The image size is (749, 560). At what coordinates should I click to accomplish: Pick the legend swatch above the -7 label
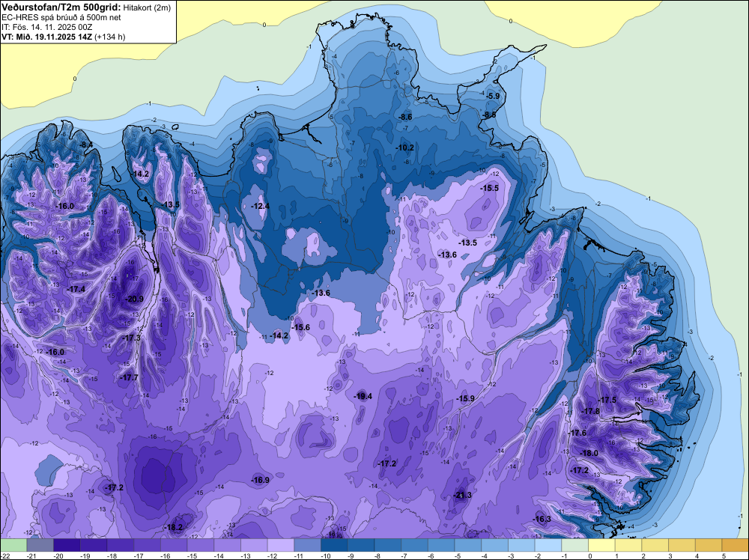(x=415, y=545)
